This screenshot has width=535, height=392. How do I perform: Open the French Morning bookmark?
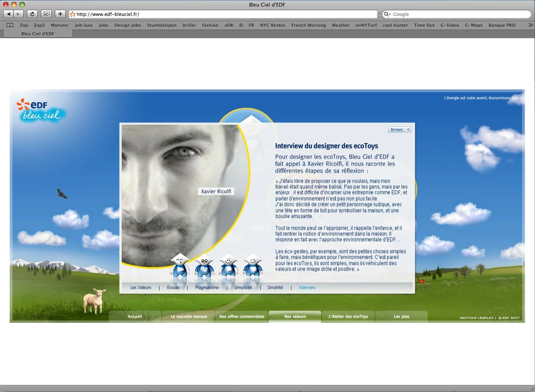click(x=309, y=25)
